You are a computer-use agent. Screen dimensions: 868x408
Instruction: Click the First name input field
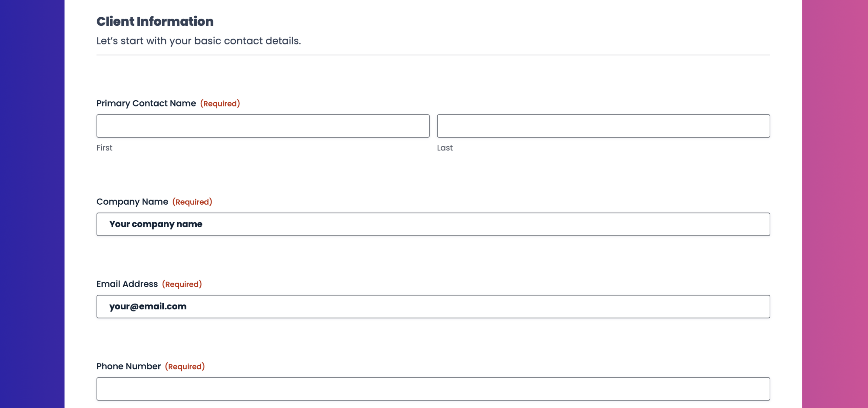(x=263, y=126)
